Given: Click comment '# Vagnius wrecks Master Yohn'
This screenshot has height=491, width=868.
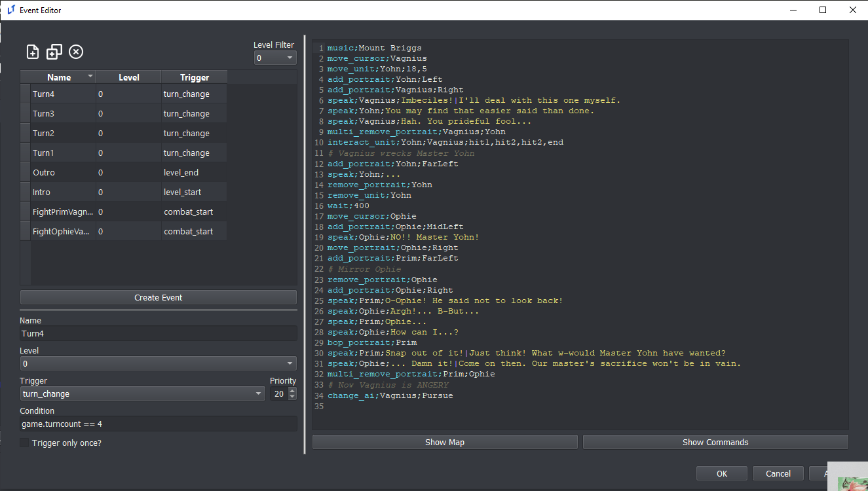Looking at the screenshot, I should pos(401,153).
